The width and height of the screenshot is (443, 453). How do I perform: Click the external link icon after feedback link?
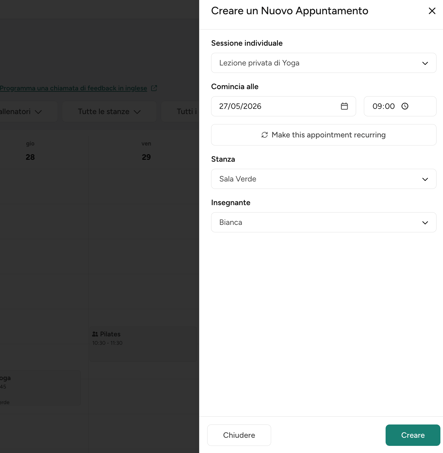[x=154, y=88]
